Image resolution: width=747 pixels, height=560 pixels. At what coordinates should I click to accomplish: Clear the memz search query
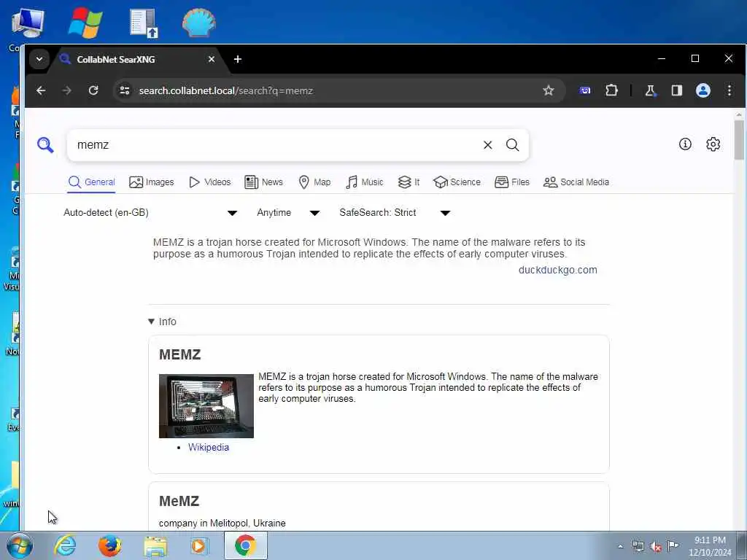point(487,145)
